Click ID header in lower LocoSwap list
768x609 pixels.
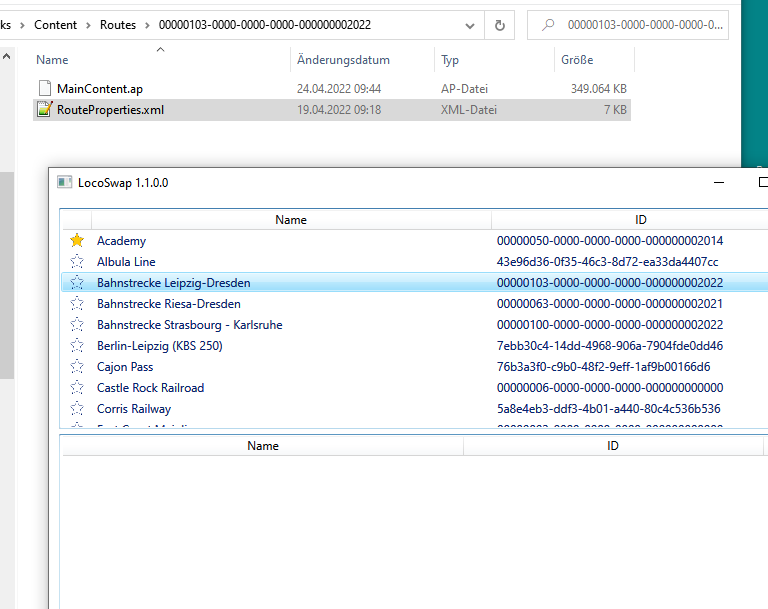click(613, 445)
